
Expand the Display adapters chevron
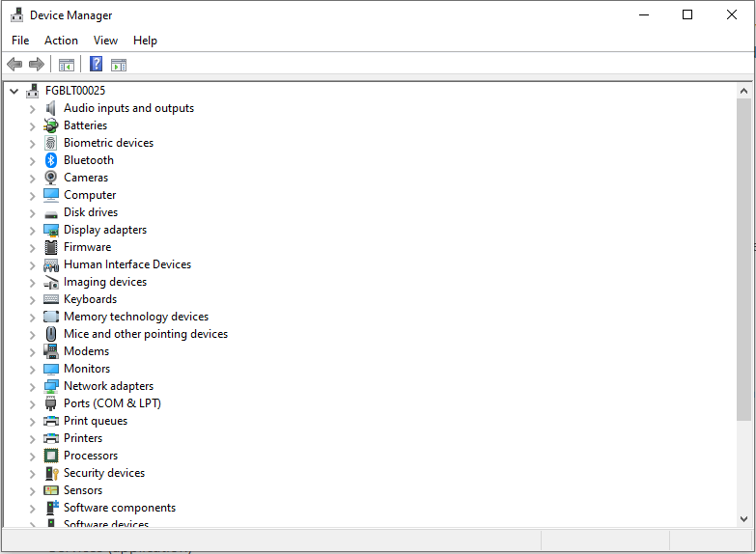(x=32, y=231)
